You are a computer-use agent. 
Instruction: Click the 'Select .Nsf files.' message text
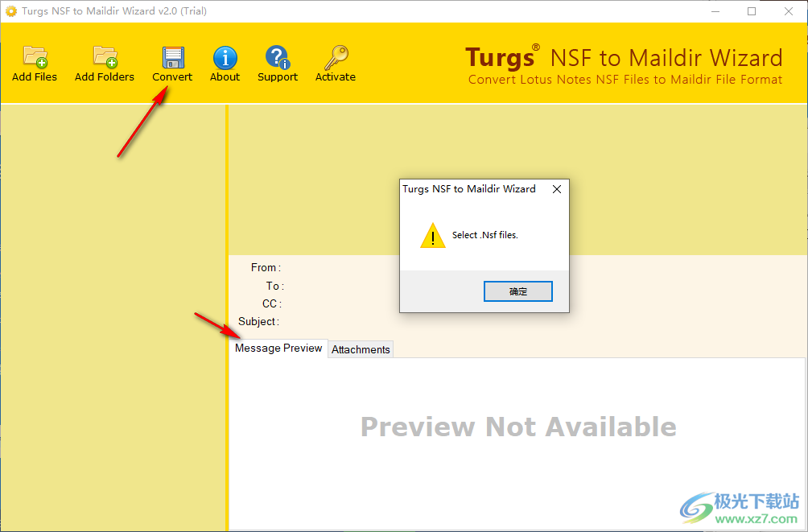485,235
